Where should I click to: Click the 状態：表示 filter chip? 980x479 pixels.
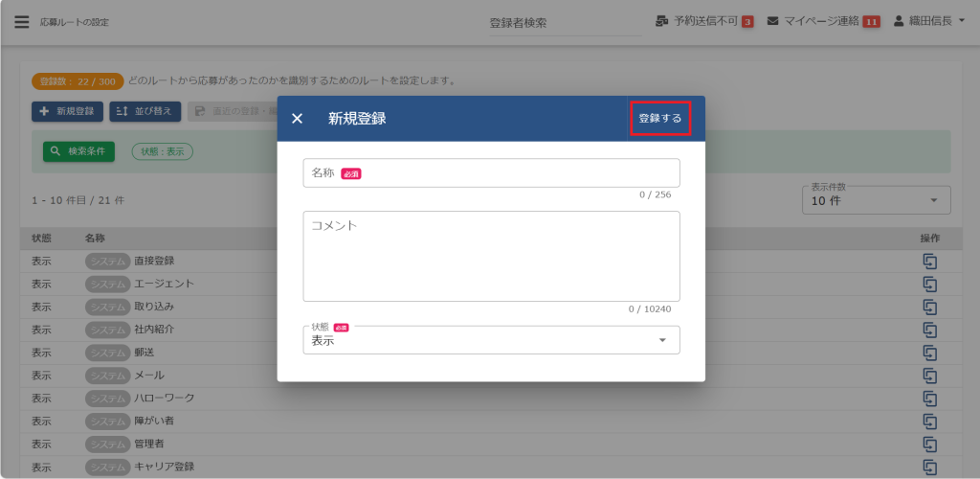162,151
